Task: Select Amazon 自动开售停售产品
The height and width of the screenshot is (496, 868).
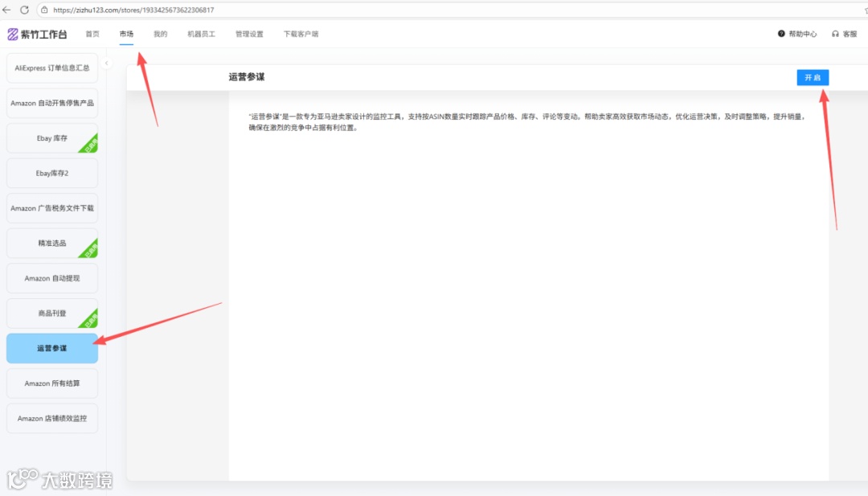Action: tap(52, 103)
